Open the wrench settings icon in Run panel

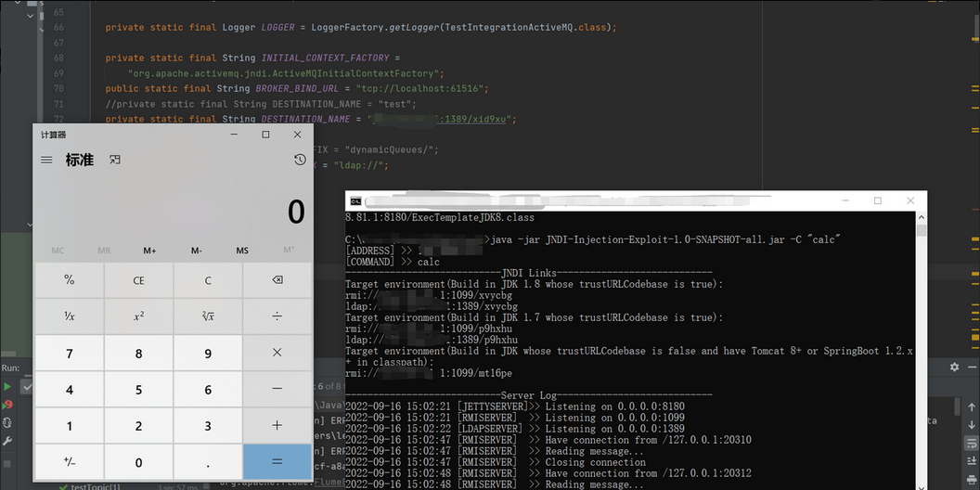(x=7, y=441)
